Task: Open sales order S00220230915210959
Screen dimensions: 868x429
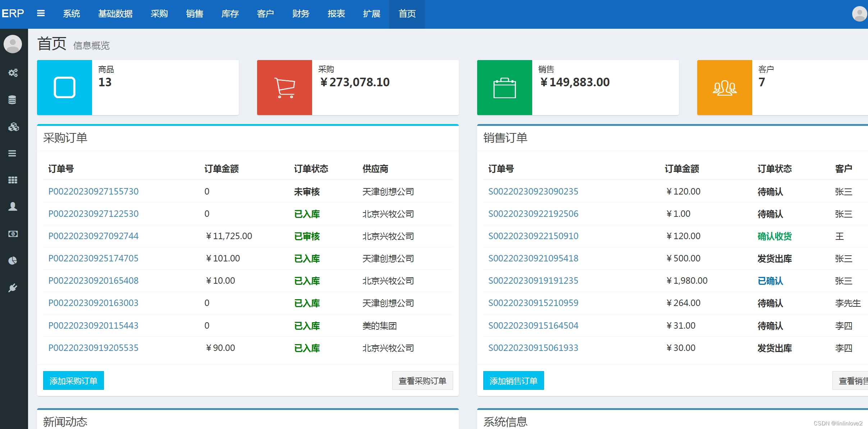Action: click(533, 303)
